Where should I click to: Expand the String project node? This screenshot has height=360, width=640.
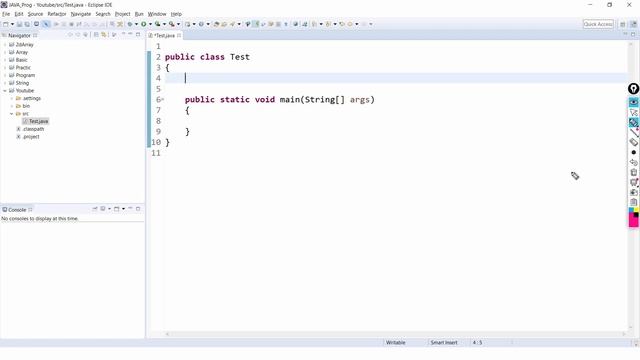[5, 83]
